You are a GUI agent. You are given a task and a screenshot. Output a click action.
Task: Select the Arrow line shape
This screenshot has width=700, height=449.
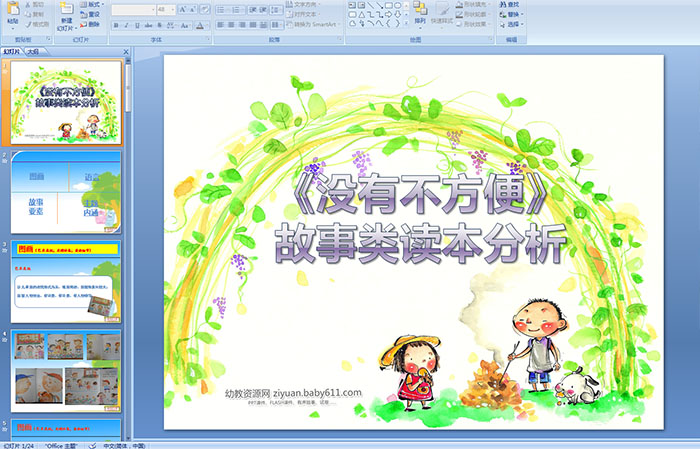coord(379,5)
